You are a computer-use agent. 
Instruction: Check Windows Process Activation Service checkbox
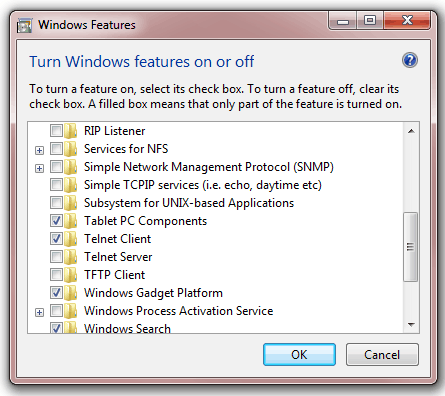point(56,310)
